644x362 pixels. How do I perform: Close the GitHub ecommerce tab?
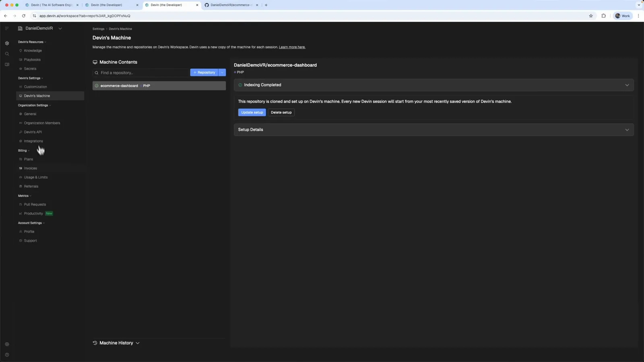pos(257,5)
